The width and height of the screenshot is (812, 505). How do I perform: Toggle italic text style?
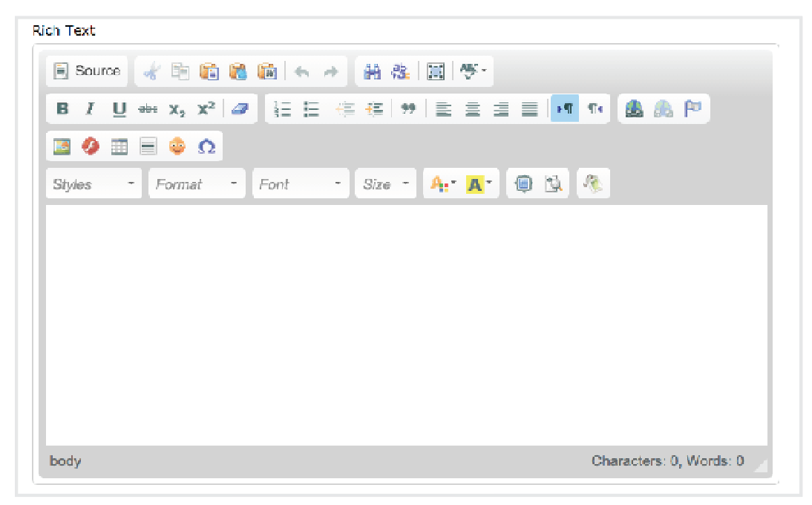(91, 109)
